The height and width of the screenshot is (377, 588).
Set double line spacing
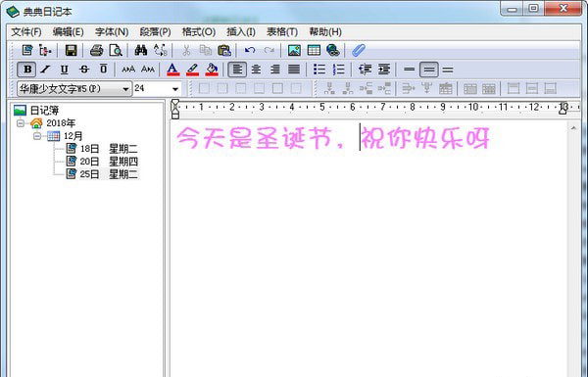448,70
